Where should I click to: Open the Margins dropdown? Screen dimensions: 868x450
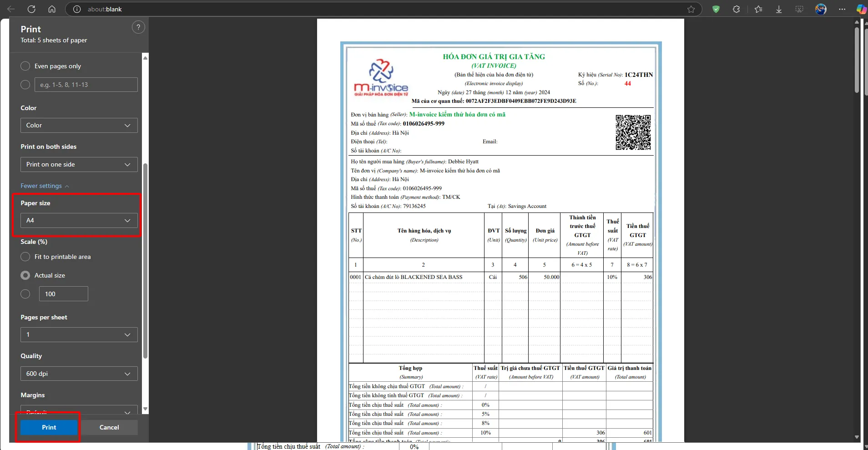(79, 410)
